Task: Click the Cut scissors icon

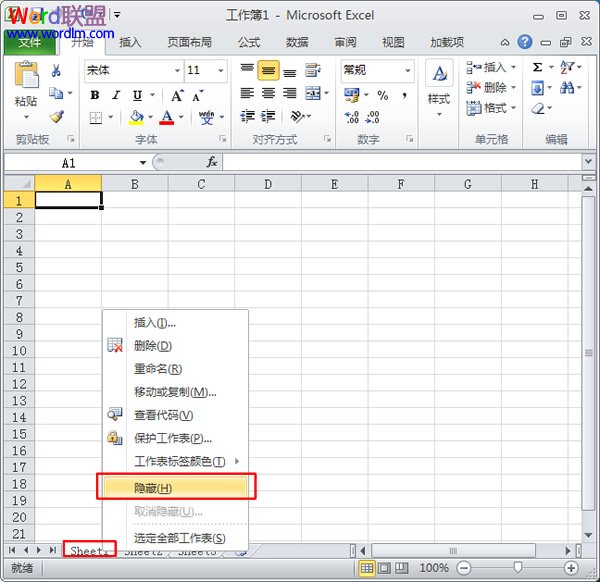Action: 56,71
